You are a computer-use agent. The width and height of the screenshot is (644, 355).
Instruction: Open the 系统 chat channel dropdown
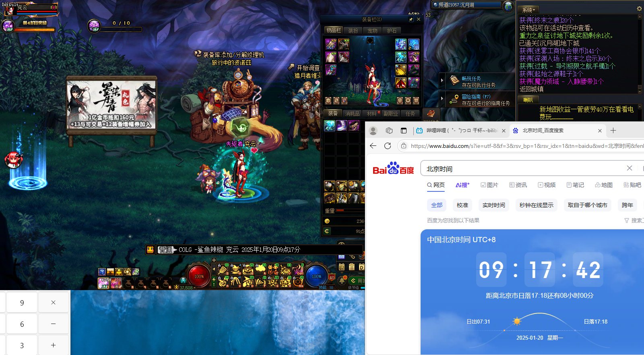point(528,10)
